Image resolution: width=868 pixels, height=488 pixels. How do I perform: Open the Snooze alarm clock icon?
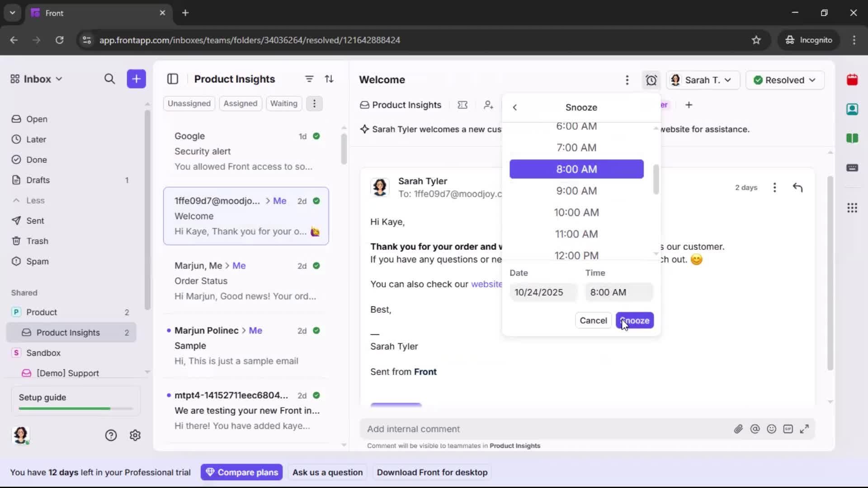651,80
